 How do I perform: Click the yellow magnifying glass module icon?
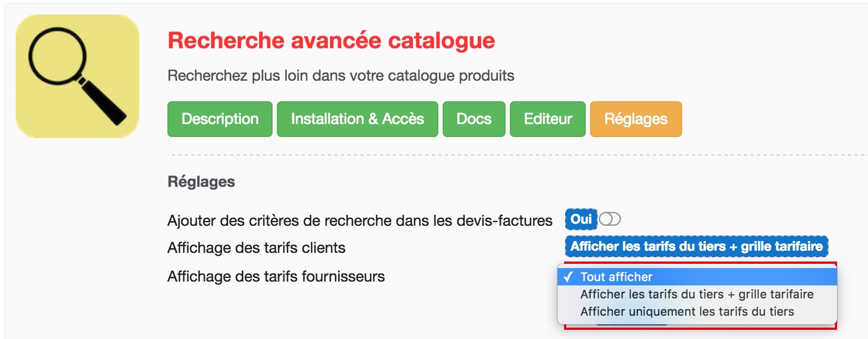77,76
